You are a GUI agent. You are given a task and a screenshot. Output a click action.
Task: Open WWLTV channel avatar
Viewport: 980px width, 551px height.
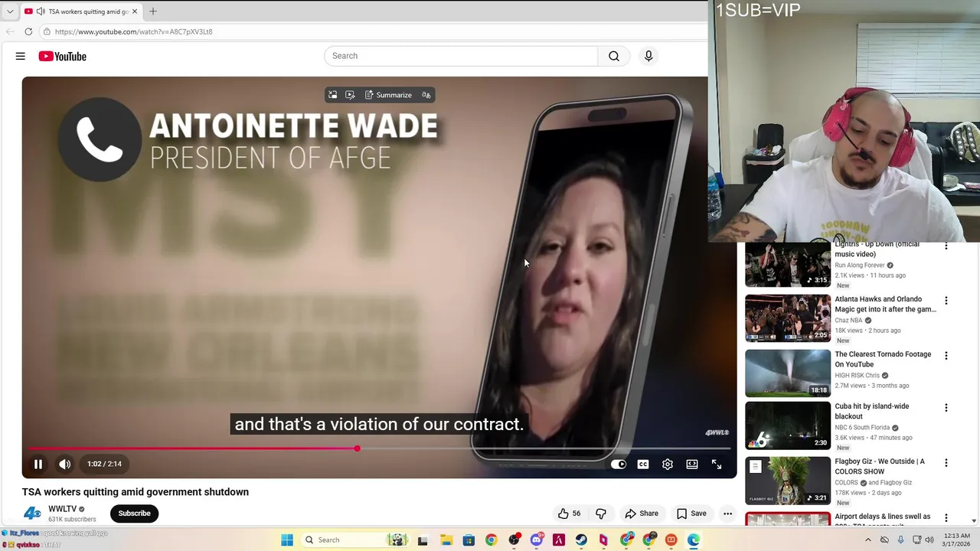tap(32, 514)
